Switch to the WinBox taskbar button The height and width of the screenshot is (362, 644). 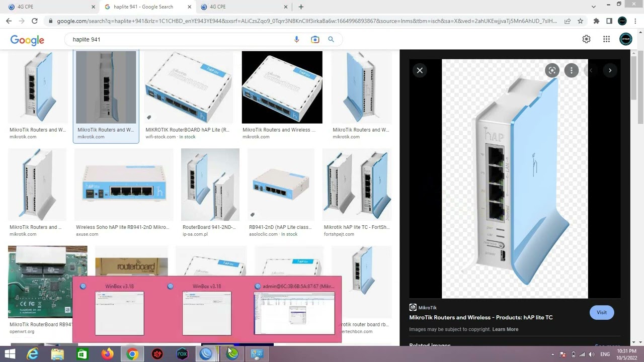point(206,354)
